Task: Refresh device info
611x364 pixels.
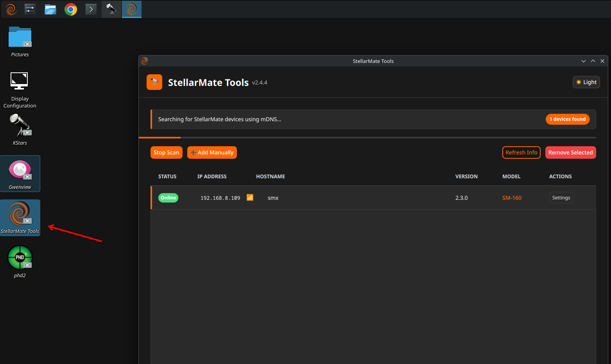Action: 521,152
